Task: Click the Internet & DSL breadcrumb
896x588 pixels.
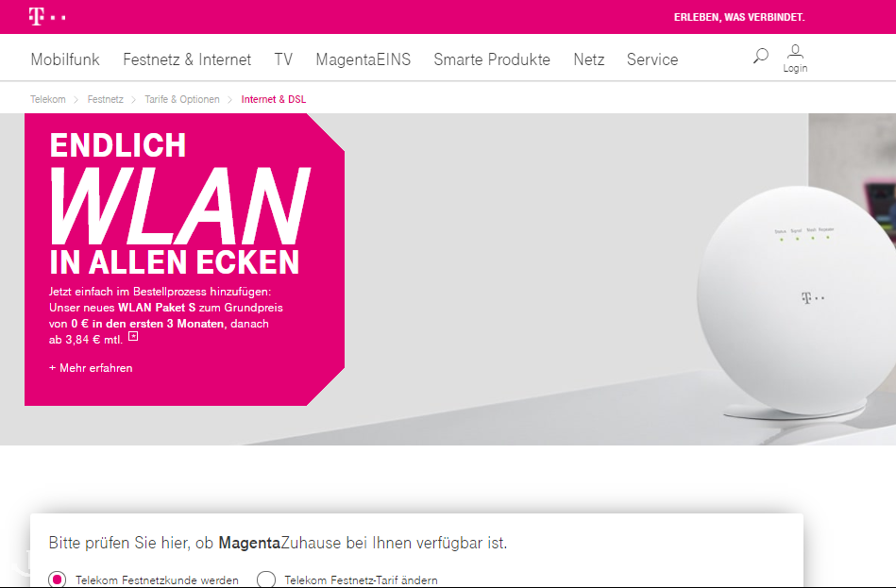Action: pyautogui.click(x=274, y=99)
